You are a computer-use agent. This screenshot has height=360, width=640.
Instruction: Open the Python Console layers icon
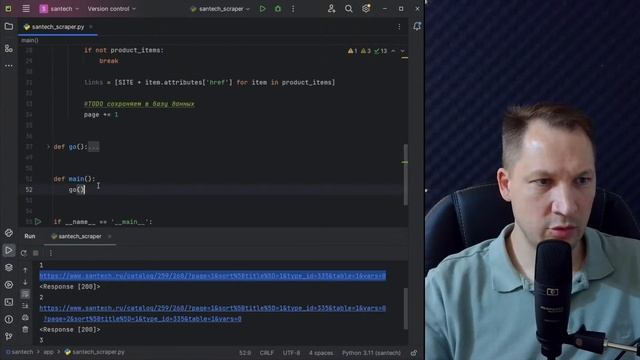(9, 267)
